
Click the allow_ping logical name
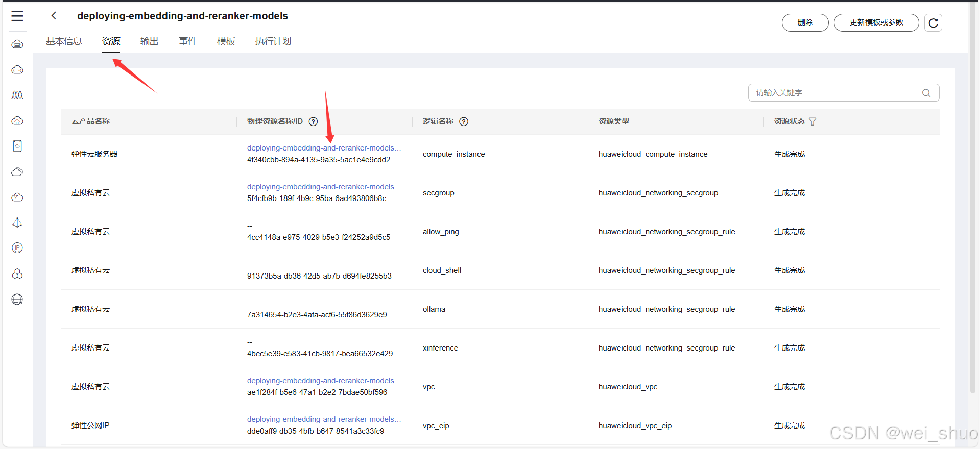[x=441, y=232]
